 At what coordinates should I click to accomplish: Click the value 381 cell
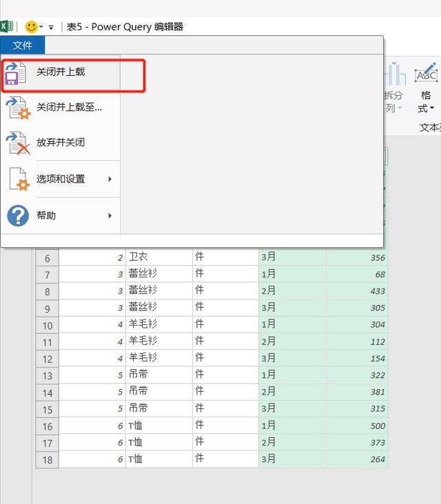tap(356, 392)
